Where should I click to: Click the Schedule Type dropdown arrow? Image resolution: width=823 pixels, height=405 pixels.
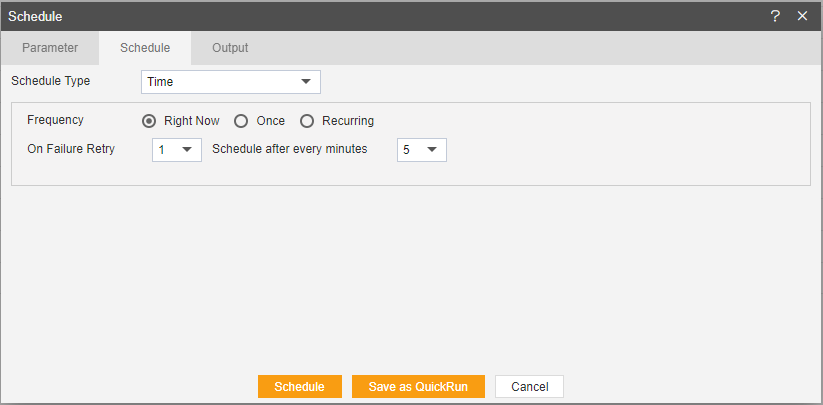click(x=305, y=82)
